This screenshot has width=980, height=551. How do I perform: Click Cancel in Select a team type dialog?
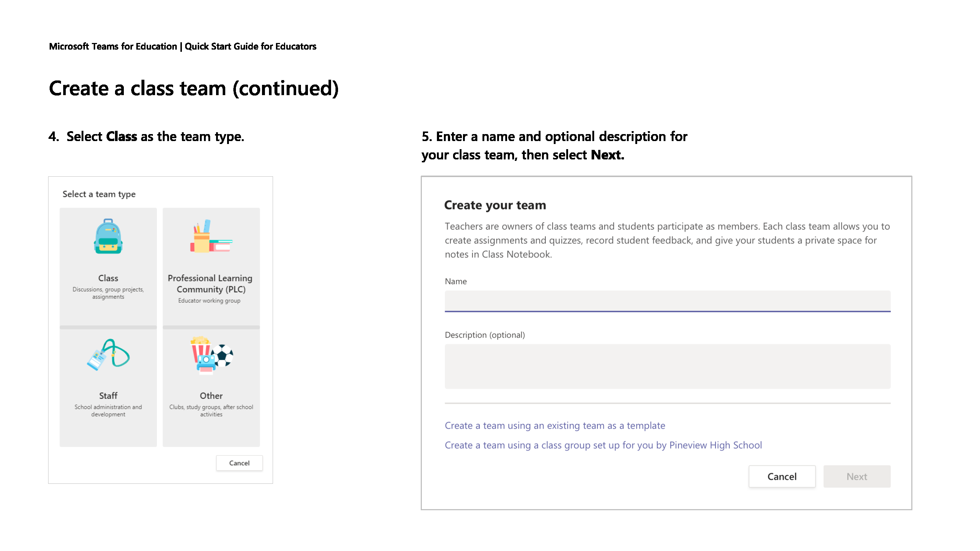tap(239, 463)
